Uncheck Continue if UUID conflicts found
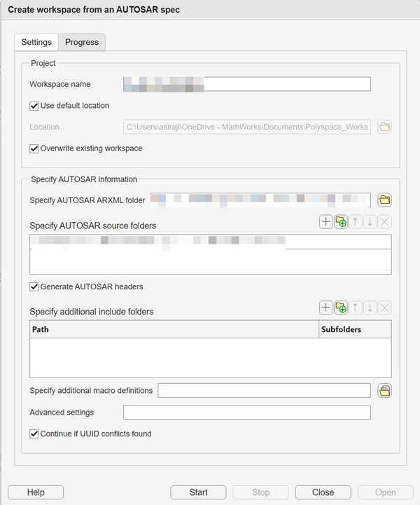This screenshot has height=505, width=420. (x=34, y=434)
